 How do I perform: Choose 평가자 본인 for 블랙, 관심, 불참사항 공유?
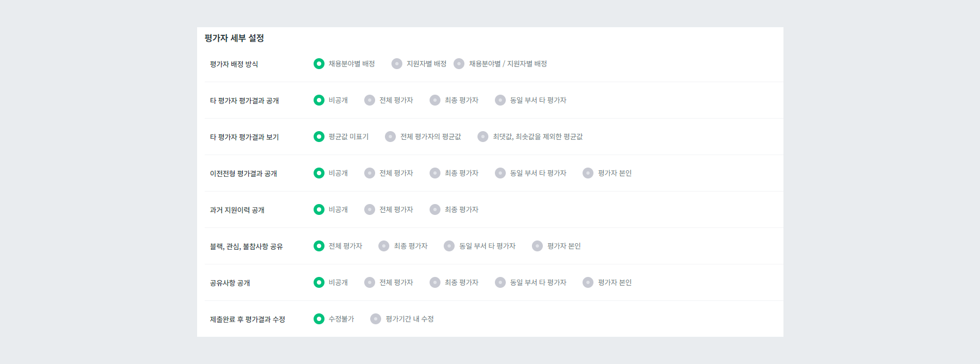pyautogui.click(x=537, y=246)
